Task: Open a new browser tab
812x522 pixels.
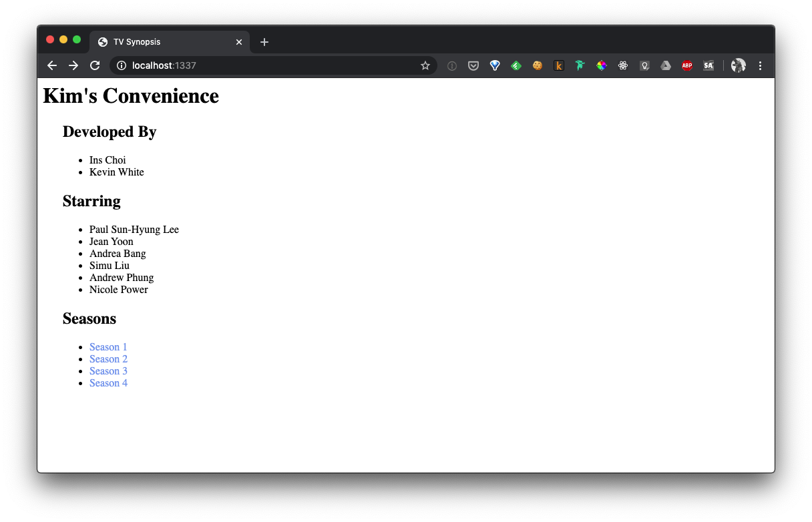Action: (264, 42)
